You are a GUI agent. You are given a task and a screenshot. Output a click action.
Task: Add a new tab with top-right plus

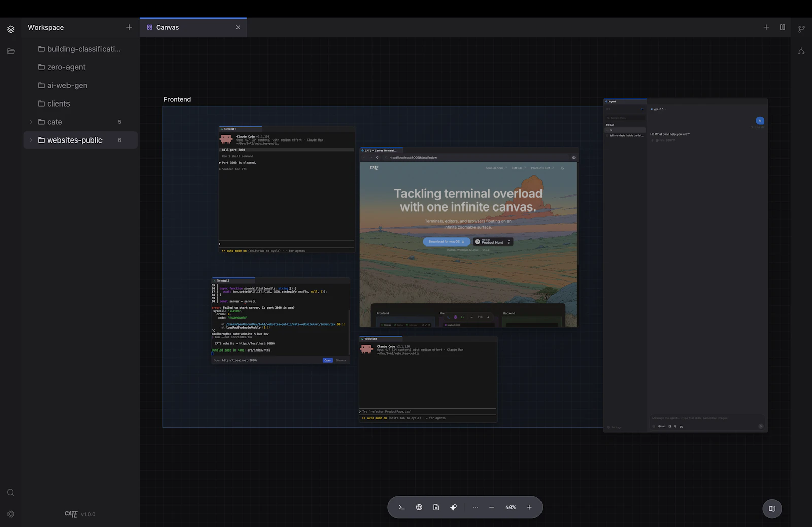pyautogui.click(x=766, y=27)
